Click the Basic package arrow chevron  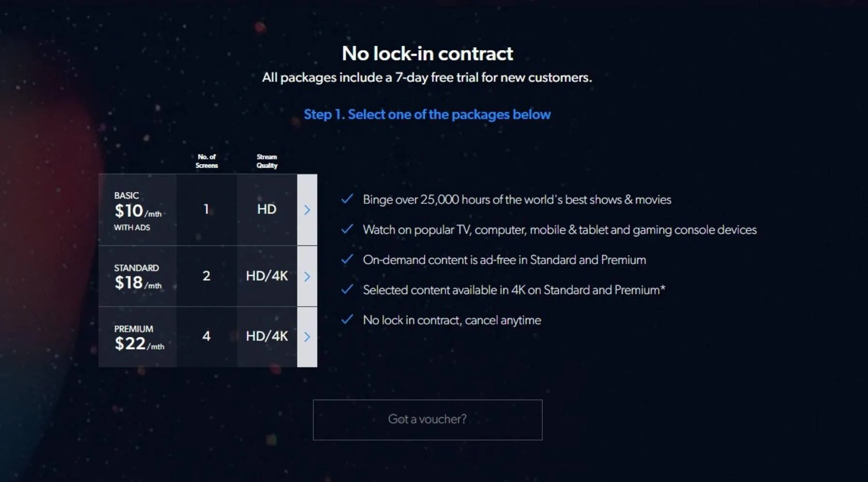point(307,210)
